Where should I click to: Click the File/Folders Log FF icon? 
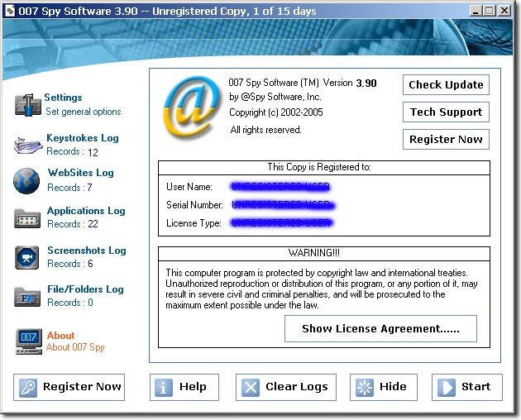tap(27, 297)
